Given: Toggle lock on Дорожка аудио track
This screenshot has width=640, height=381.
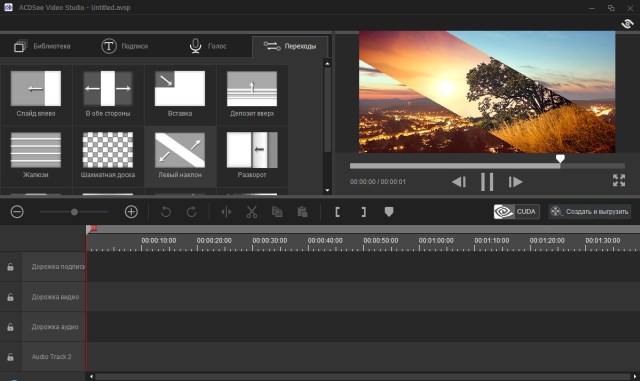Looking at the screenshot, I should tap(10, 327).
